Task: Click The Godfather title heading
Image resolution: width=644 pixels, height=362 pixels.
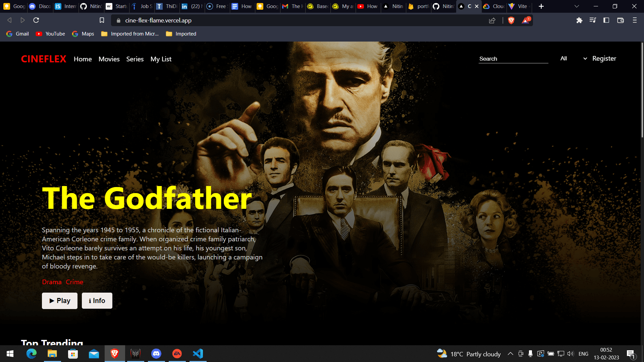Action: [x=147, y=198]
